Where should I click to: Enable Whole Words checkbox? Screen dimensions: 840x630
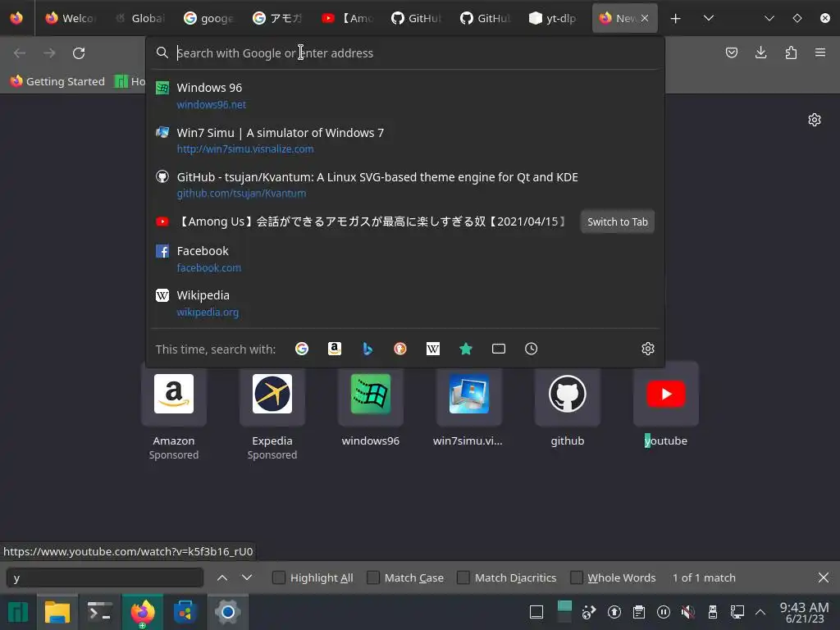click(577, 577)
